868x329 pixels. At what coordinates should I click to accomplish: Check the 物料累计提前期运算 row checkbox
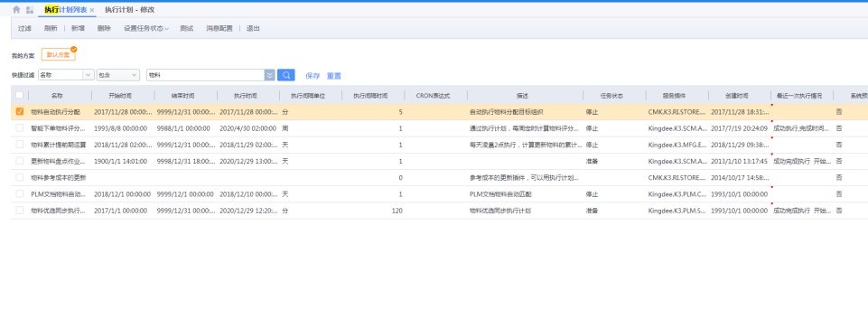tap(19, 145)
